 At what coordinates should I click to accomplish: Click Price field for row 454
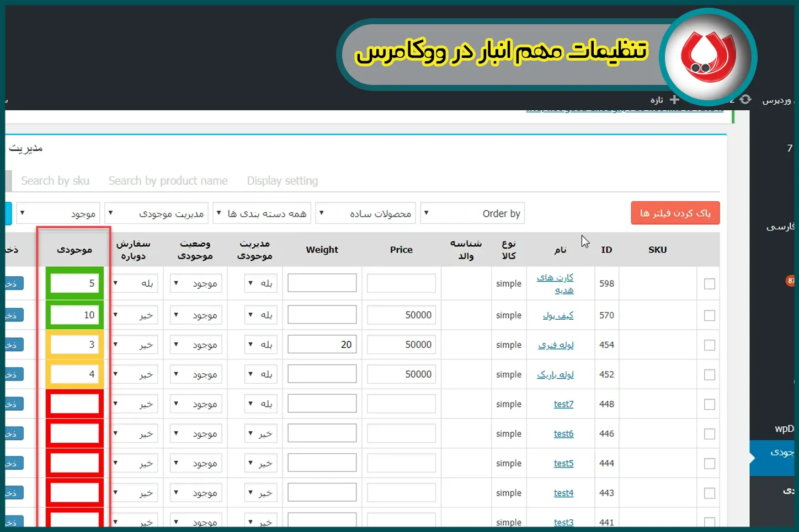tap(401, 345)
